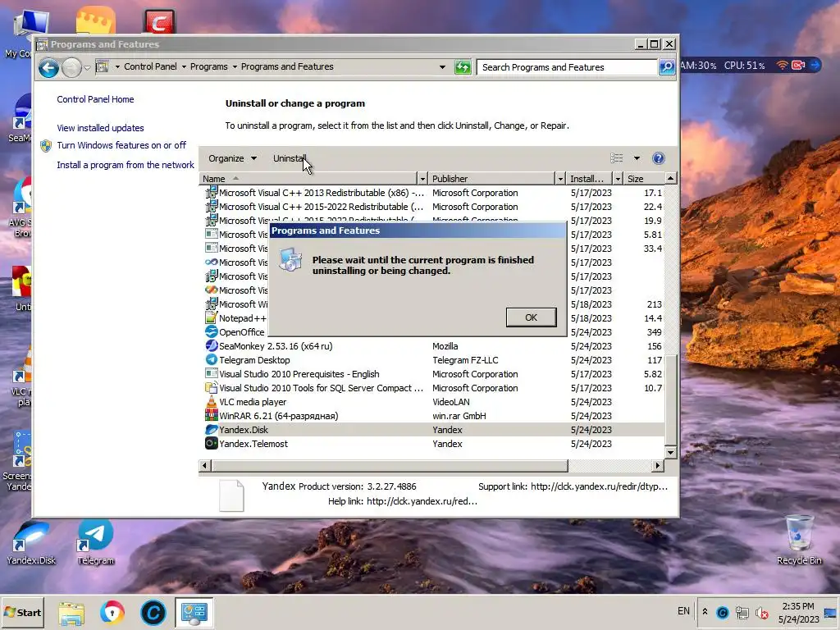
Task: Click the search magnifier icon
Action: point(667,67)
